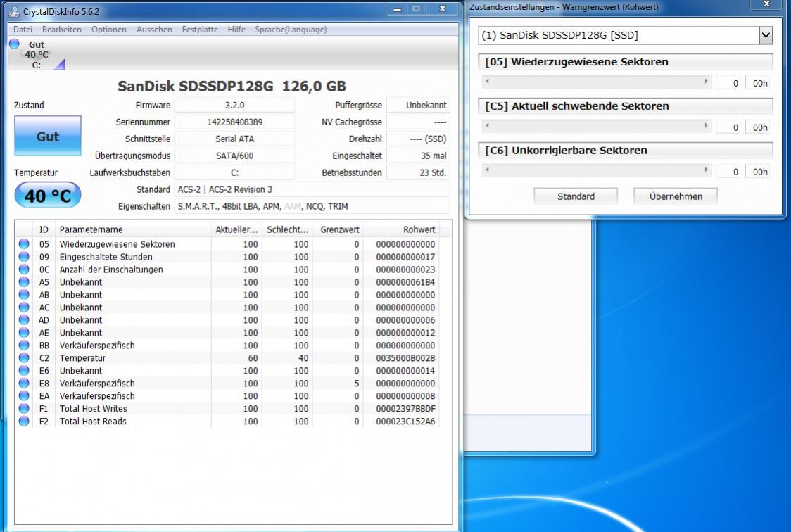Screen dimensions: 791x532
Task: Click status orb in the AB row
Action: [24, 294]
